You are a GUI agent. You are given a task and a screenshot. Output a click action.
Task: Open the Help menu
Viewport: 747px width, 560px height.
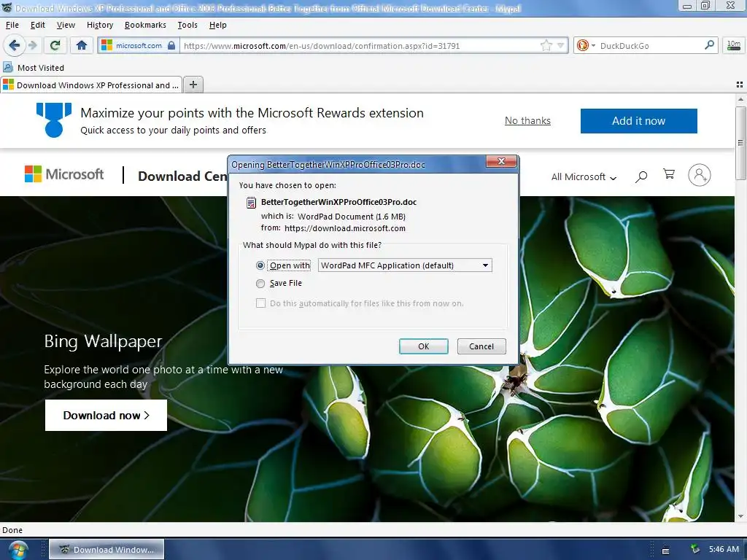(217, 25)
